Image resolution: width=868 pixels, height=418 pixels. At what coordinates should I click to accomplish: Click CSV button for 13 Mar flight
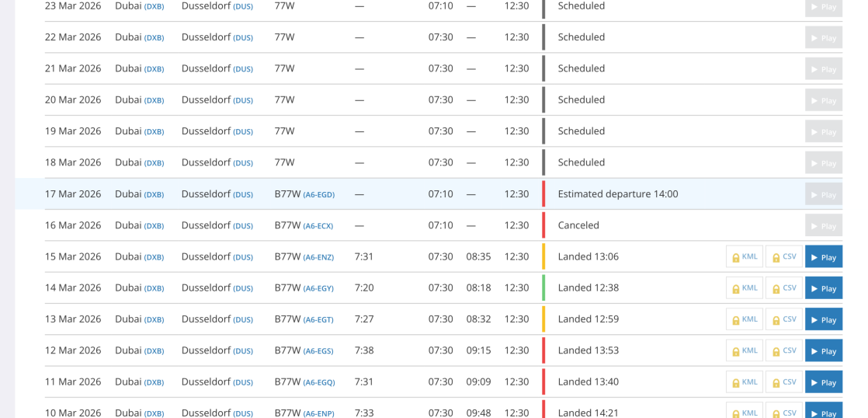click(783, 319)
